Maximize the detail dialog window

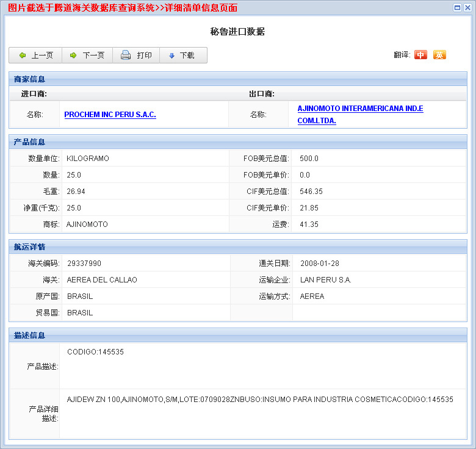(x=458, y=7)
